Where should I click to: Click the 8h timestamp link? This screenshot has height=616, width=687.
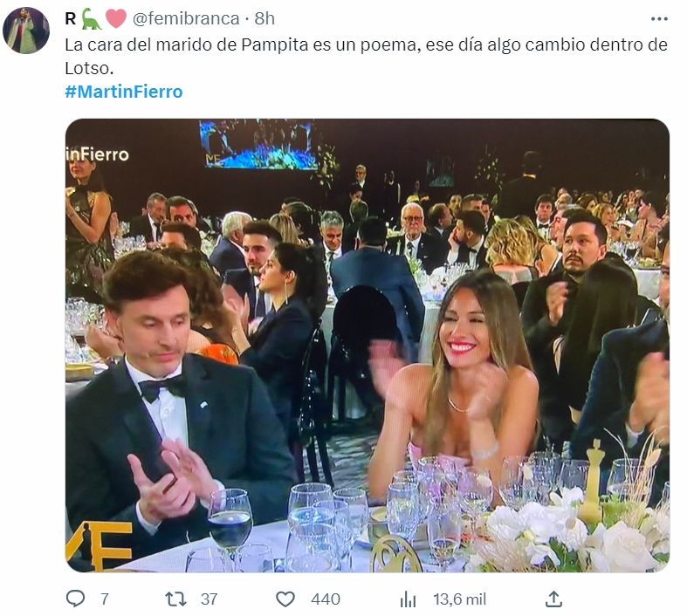(264, 18)
